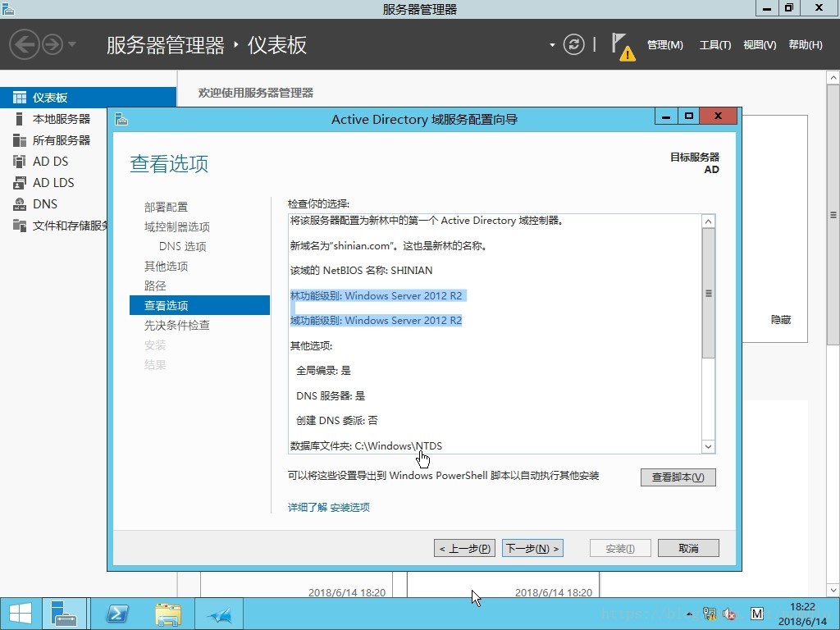Click the NetBIOS 名称: SHINIAN line
This screenshot has width=840, height=630.
point(361,271)
